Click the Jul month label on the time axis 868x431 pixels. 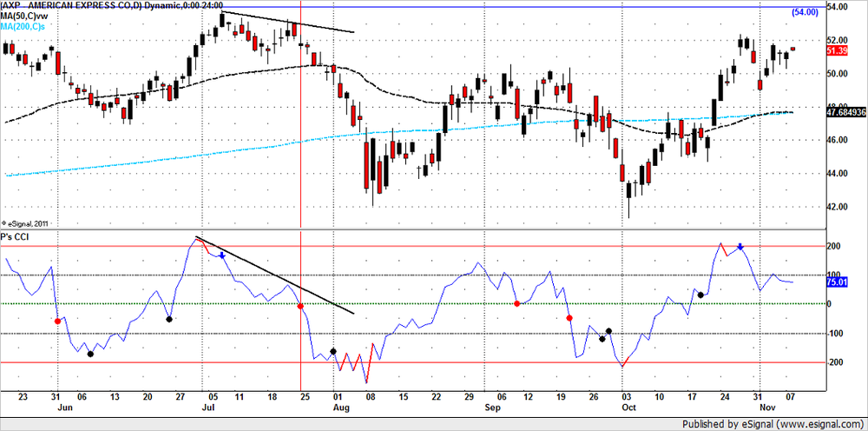[208, 408]
